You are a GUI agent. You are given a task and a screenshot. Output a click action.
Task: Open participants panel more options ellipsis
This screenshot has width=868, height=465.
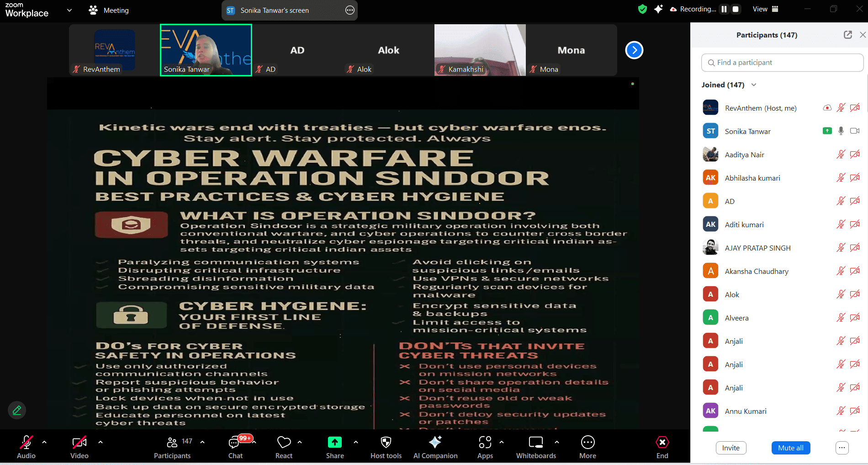842,448
